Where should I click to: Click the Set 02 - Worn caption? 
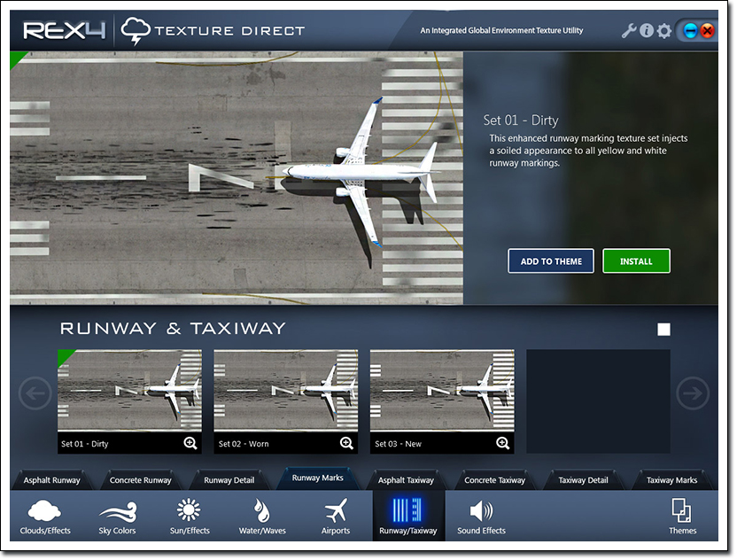244,444
